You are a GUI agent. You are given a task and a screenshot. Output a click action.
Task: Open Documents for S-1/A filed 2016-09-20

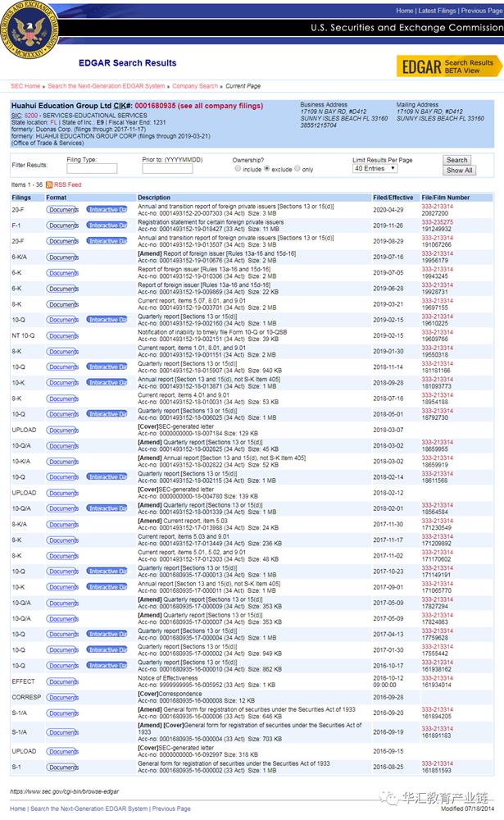(x=63, y=713)
